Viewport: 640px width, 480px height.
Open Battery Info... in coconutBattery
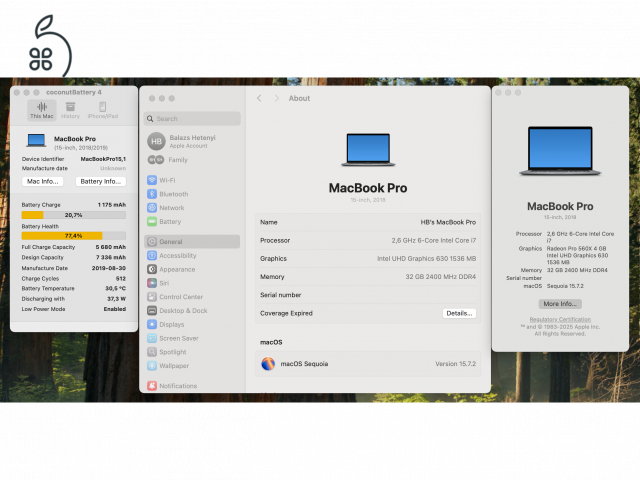pos(100,181)
